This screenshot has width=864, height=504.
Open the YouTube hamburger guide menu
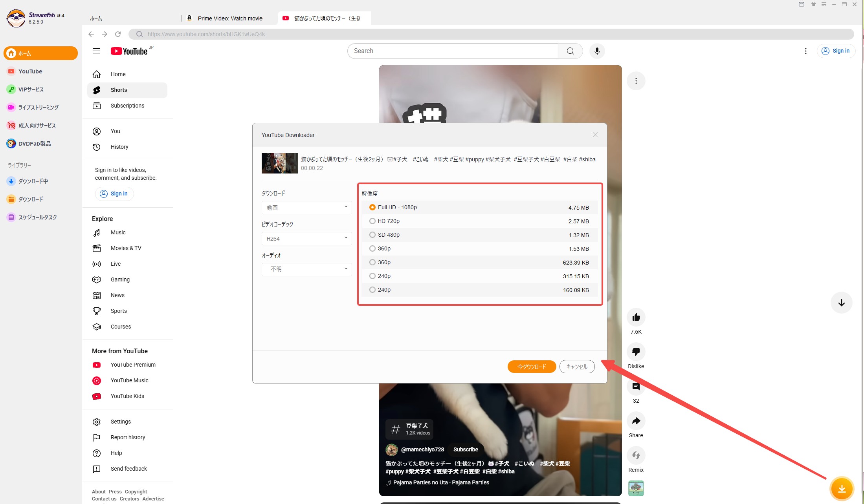coord(97,51)
